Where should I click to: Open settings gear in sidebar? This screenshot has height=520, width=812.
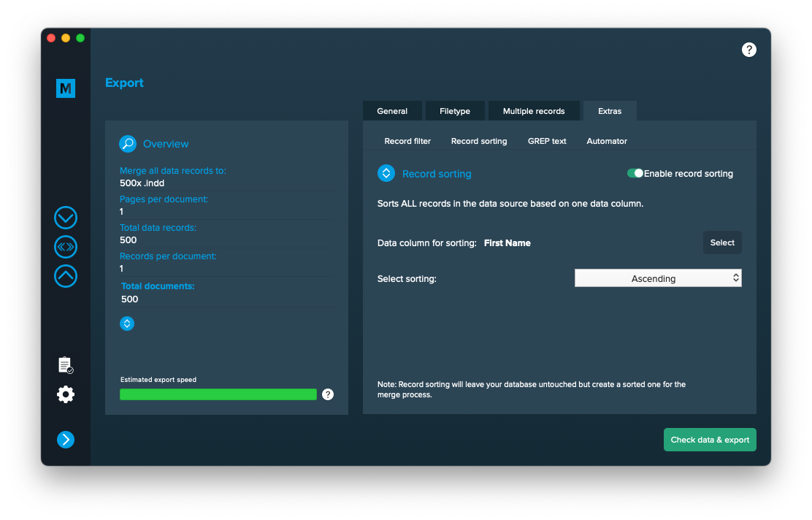click(66, 394)
